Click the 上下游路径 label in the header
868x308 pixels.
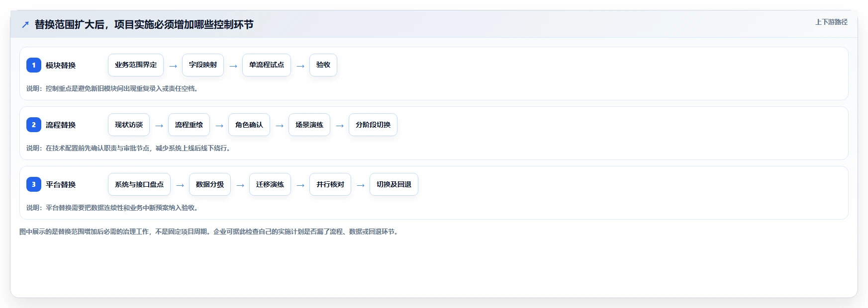click(831, 22)
